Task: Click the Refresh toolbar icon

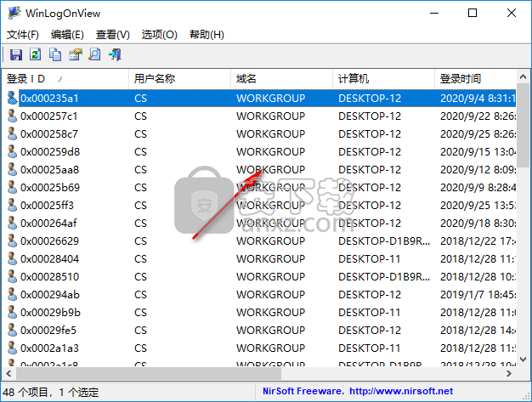Action: [36, 54]
